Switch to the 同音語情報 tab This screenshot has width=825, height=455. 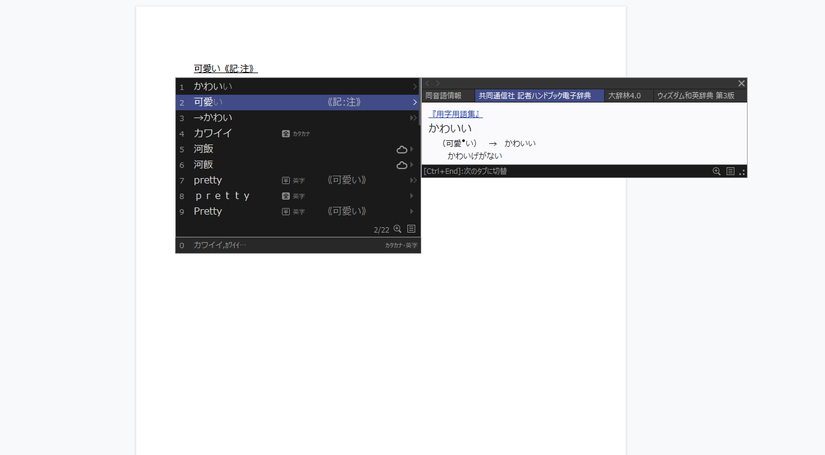(x=443, y=96)
